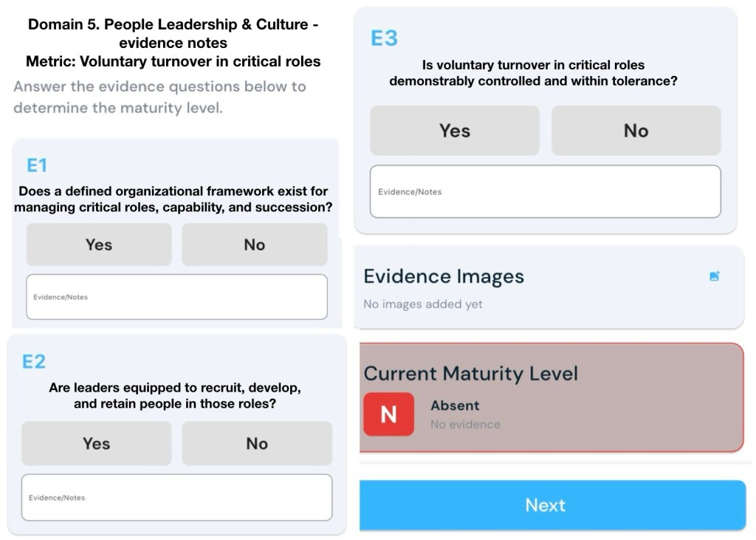Choose No for E2 leaders question
The image size is (756, 540).
256,443
